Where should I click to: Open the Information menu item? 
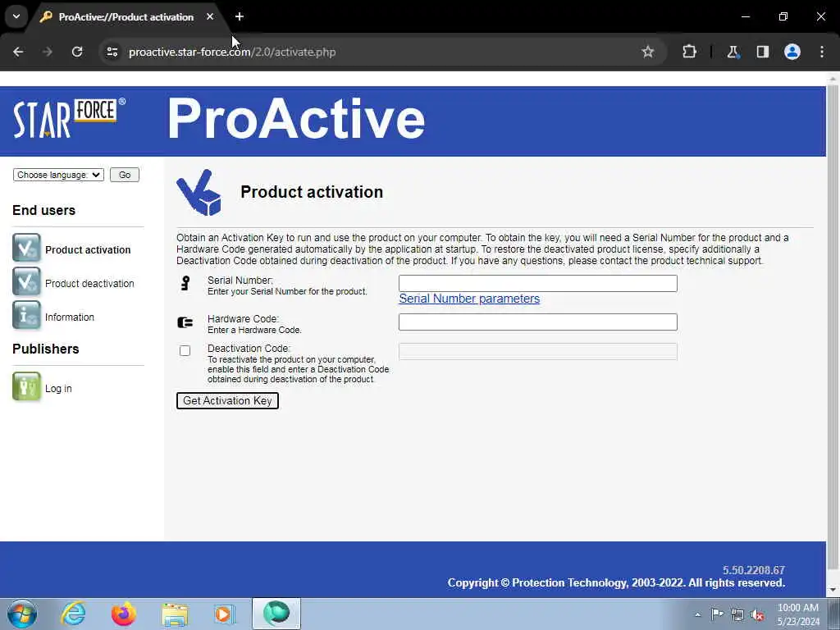[x=70, y=317]
